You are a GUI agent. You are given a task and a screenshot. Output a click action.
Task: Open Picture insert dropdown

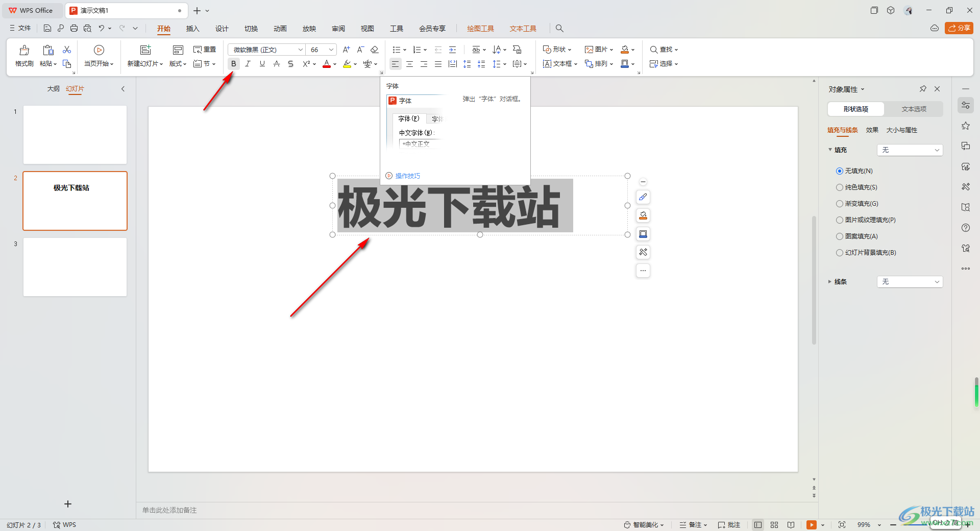click(599, 50)
